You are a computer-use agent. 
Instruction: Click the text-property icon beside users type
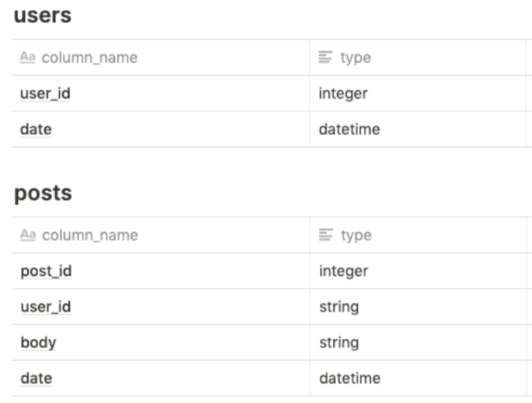coord(326,57)
